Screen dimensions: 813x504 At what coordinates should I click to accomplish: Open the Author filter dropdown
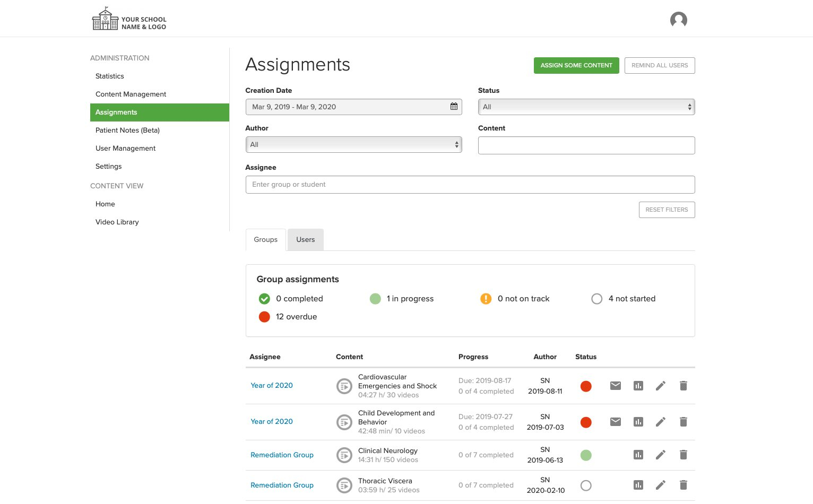(353, 144)
